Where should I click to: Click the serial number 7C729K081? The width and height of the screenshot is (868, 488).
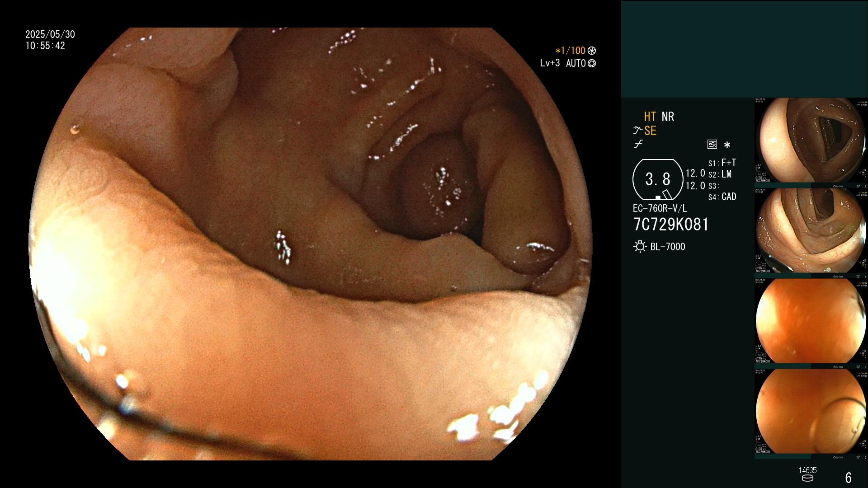(671, 225)
